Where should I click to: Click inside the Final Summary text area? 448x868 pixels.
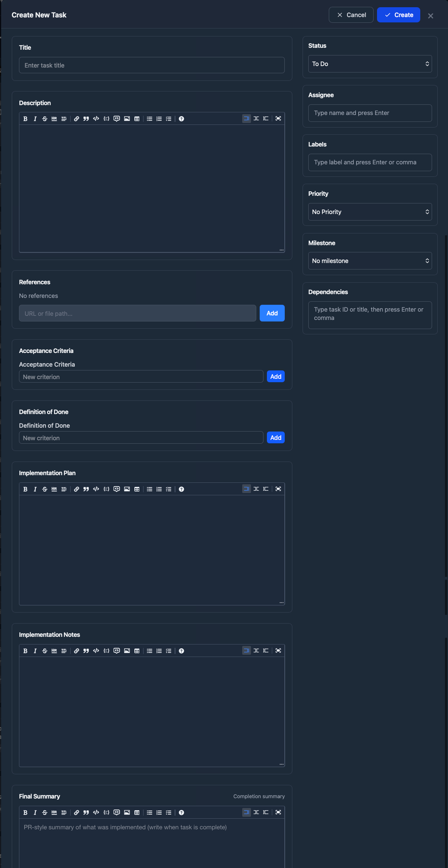coord(152,843)
